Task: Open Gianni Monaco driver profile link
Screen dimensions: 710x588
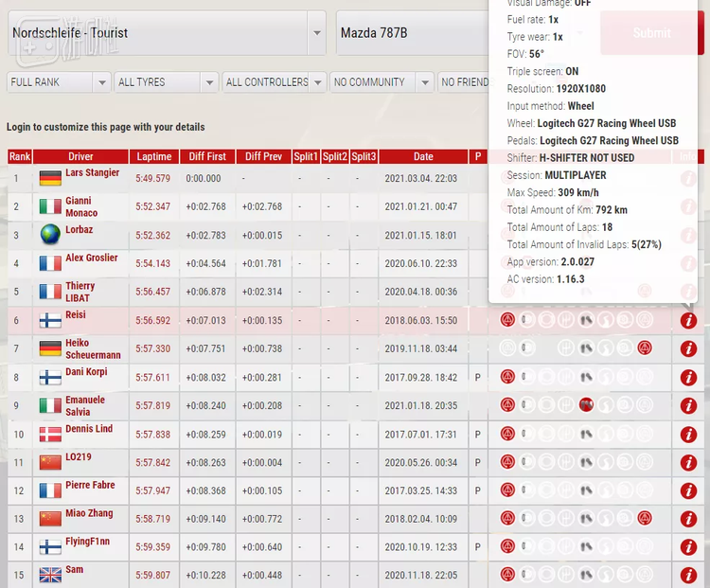Action: [81, 206]
